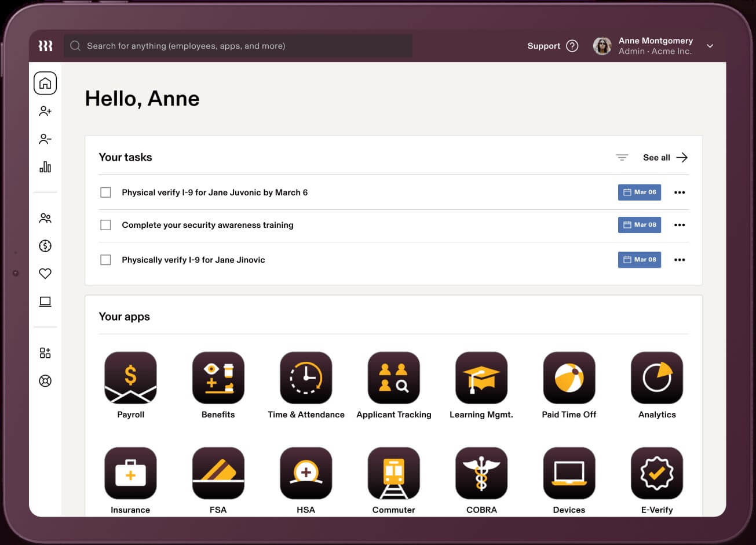Open the add employee sidebar icon
Viewport: 756px width, 545px height.
(x=45, y=111)
